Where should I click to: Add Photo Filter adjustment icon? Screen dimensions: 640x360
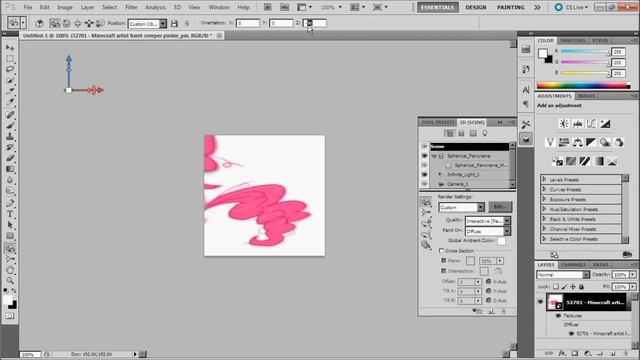pyautogui.click(x=605, y=142)
